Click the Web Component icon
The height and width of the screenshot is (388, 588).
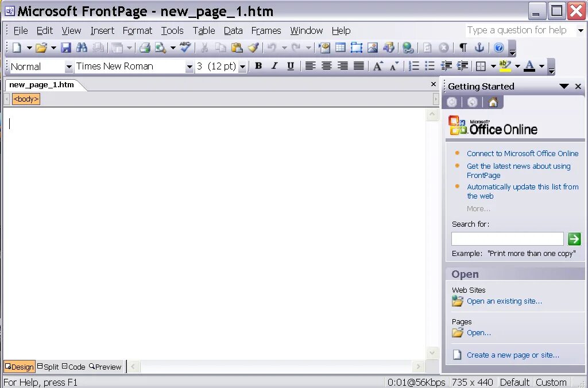pyautogui.click(x=324, y=48)
